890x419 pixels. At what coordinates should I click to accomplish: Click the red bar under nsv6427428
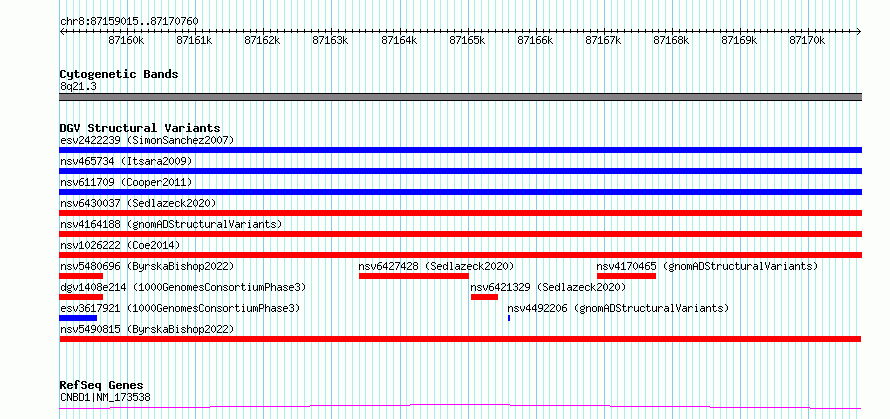[414, 276]
